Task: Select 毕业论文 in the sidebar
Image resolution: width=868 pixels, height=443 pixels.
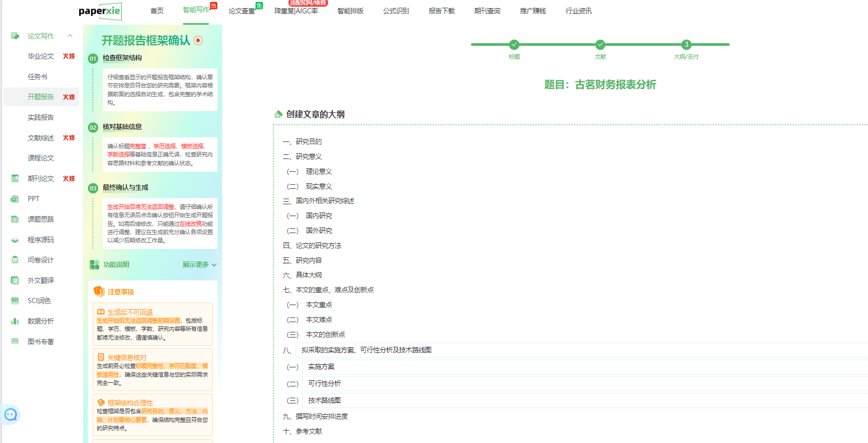Action: coord(41,56)
